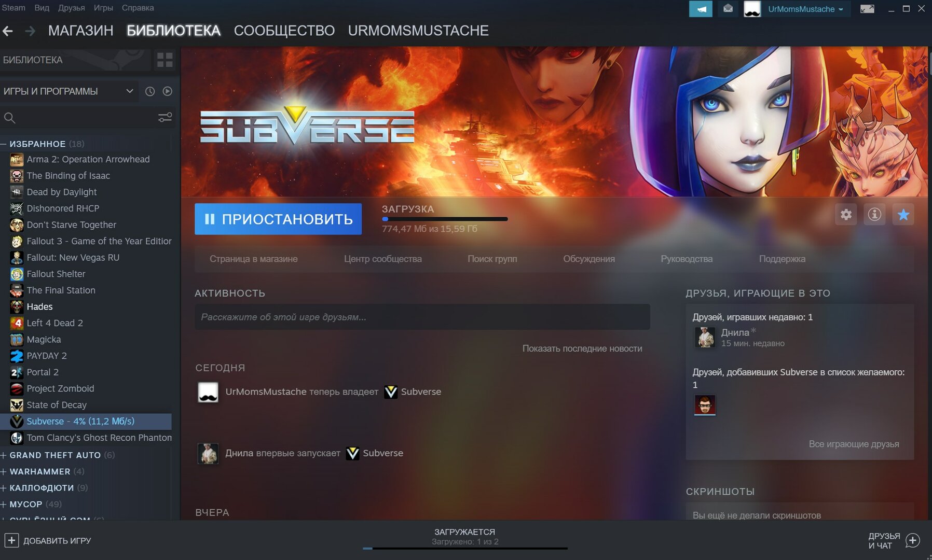Open Поиск групп link

point(492,259)
